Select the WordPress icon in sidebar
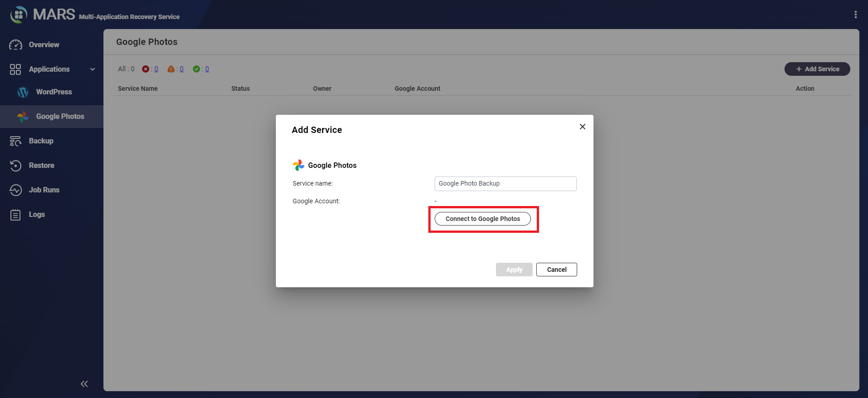 click(23, 92)
